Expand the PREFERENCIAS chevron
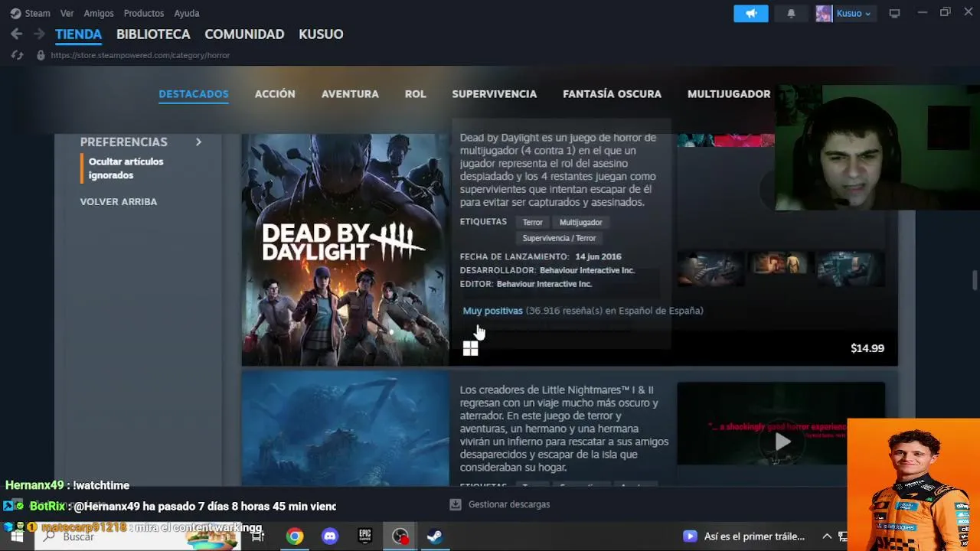The height and width of the screenshot is (551, 980). (198, 142)
